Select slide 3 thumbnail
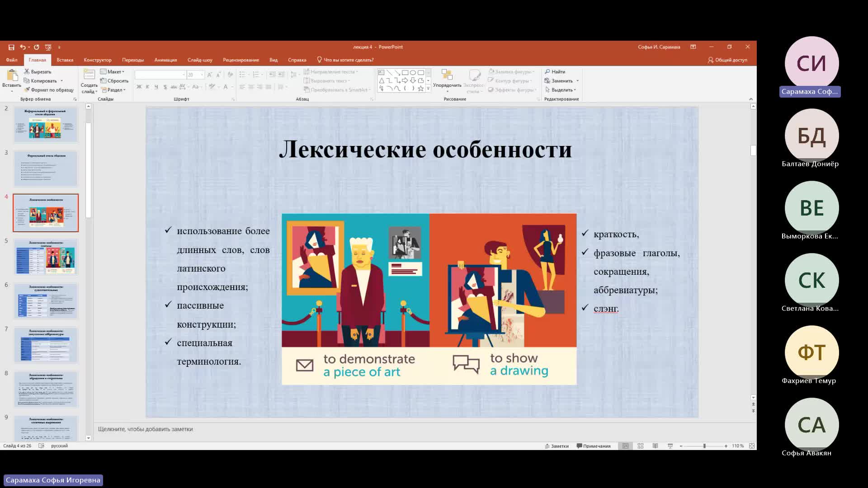This screenshot has height=488, width=868. click(x=46, y=169)
